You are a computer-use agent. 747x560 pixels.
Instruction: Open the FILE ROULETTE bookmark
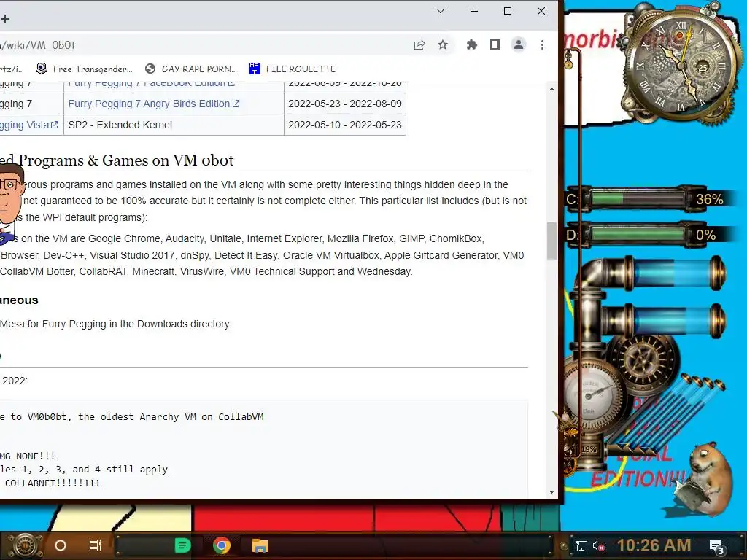(x=293, y=69)
